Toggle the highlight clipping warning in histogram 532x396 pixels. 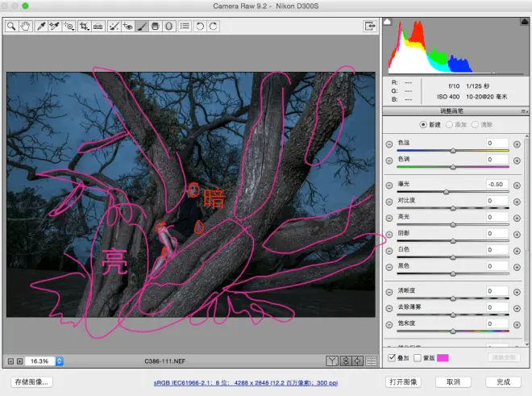click(524, 22)
